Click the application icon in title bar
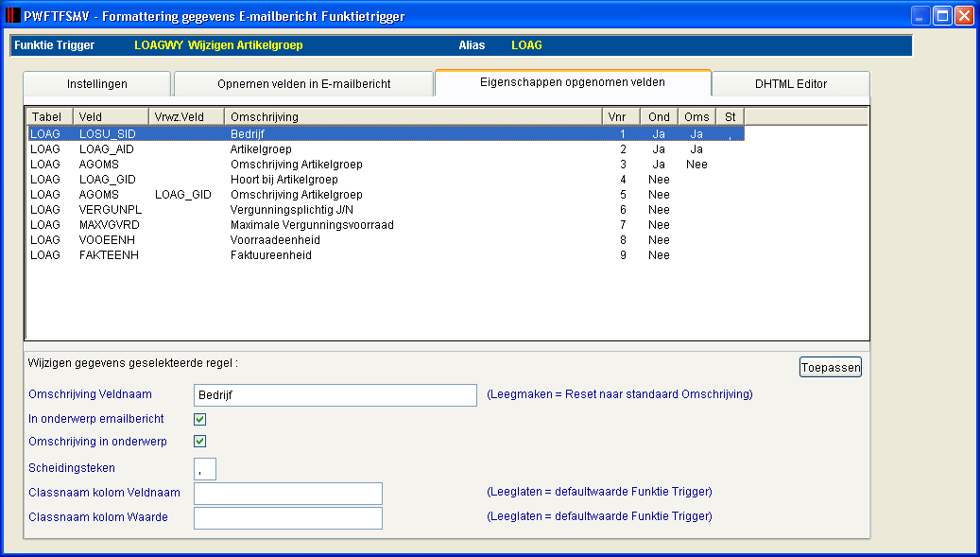The width and height of the screenshot is (980, 557). (x=12, y=15)
